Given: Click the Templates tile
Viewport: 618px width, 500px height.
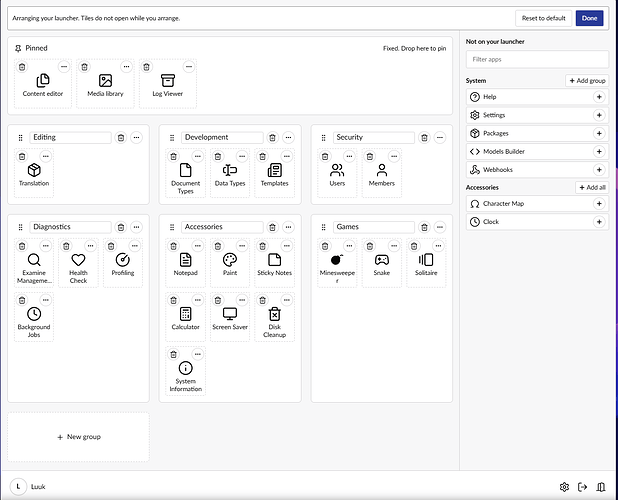Looking at the screenshot, I should (274, 173).
